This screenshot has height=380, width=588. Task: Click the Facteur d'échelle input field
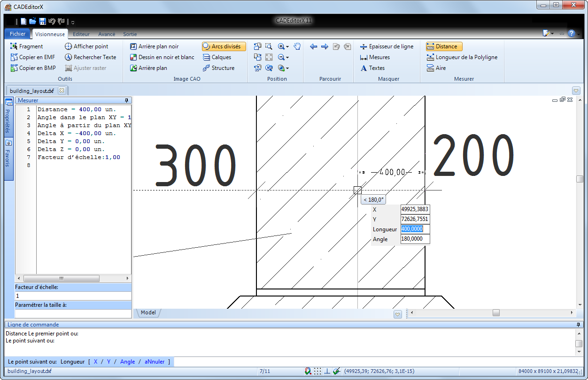point(73,296)
